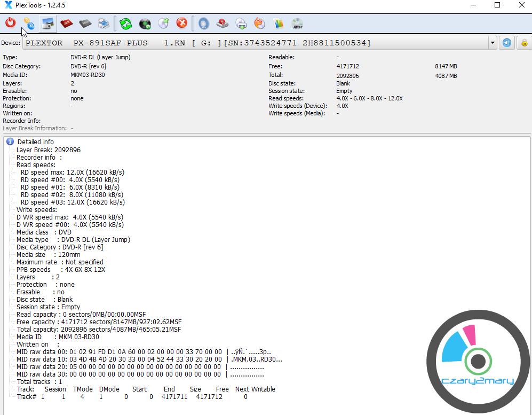
Task: Select the Layer Break: 2092896 tree entry
Action: pyautogui.click(x=48, y=150)
